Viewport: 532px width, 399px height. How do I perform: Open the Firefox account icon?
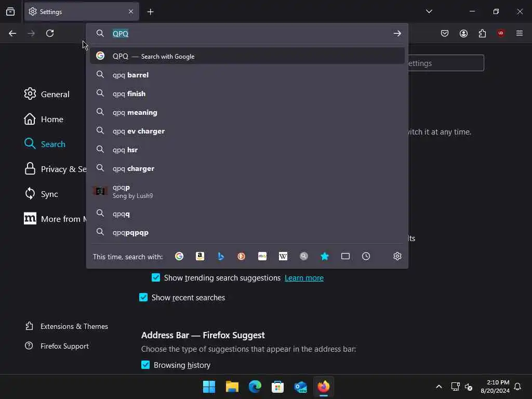tap(463, 33)
